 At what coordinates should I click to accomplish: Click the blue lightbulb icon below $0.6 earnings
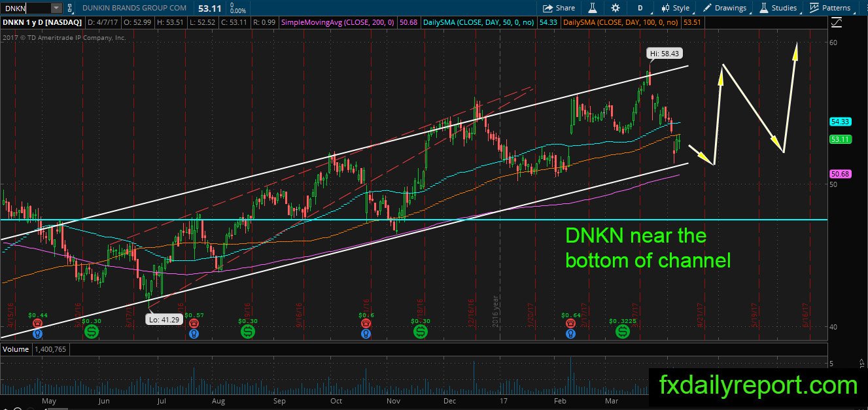[366, 333]
